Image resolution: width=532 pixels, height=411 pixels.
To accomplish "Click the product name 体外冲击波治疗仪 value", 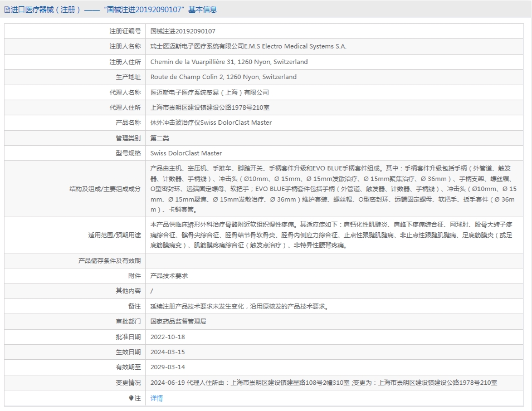I will (x=211, y=123).
